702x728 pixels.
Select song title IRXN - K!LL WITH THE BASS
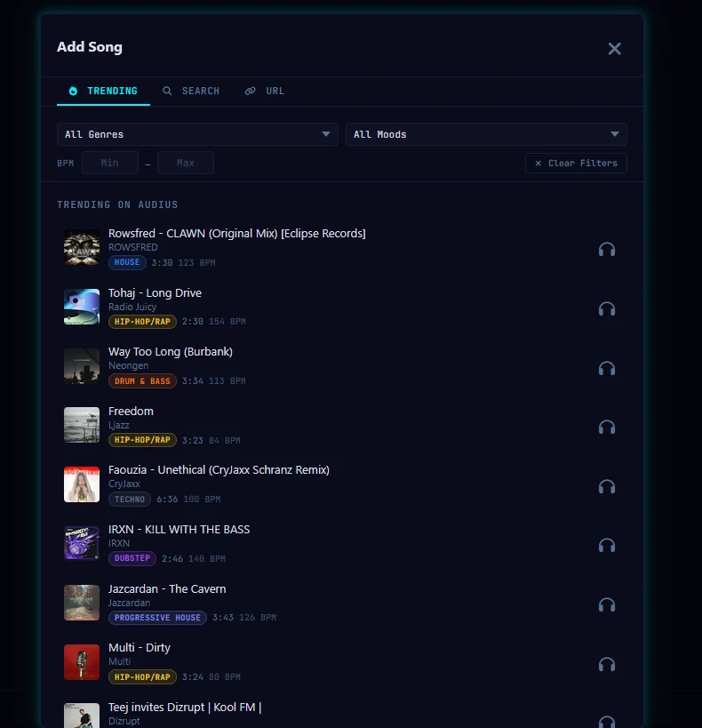click(x=179, y=529)
